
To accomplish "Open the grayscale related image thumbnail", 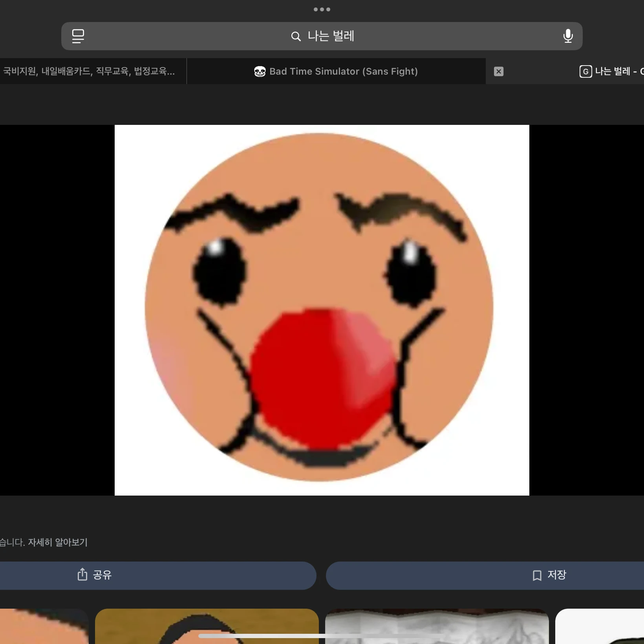I will tap(437, 626).
